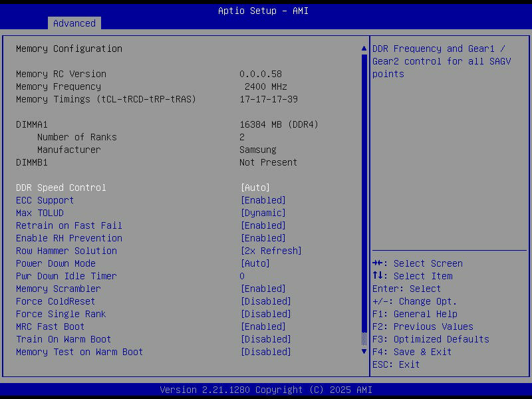Toggle ECC Support Enabled setting
532x399 pixels.
pyautogui.click(x=263, y=200)
